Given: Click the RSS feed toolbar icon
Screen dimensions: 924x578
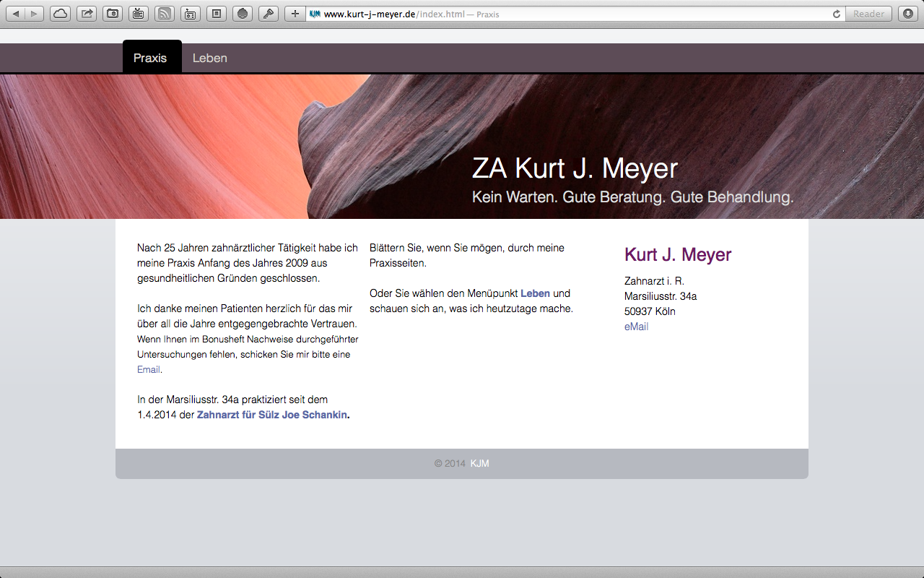Looking at the screenshot, I should tap(165, 14).
